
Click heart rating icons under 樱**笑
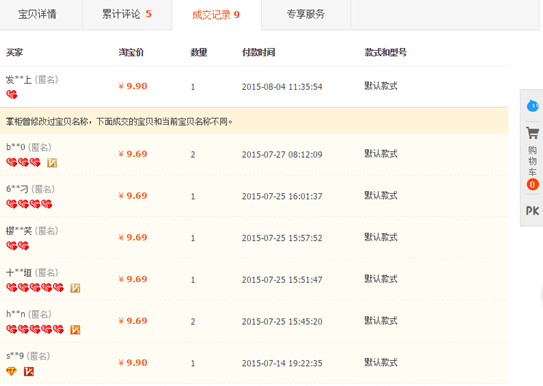pos(17,246)
